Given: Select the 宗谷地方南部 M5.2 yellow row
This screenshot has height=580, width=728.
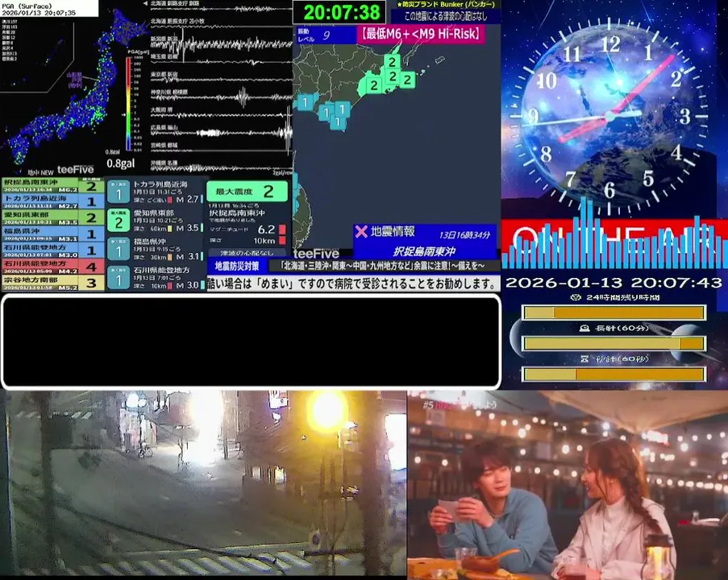Looking at the screenshot, I should click(53, 283).
